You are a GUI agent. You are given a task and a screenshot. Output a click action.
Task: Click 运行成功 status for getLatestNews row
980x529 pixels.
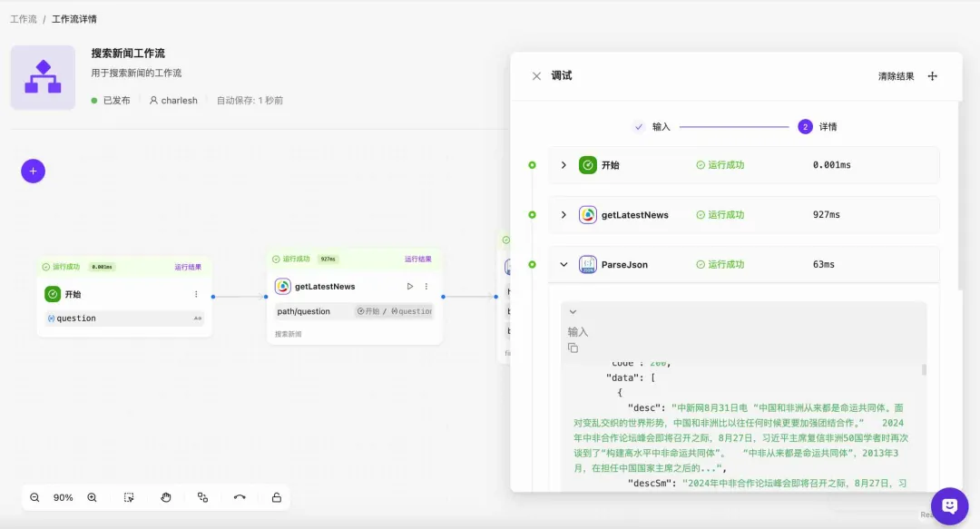(720, 214)
